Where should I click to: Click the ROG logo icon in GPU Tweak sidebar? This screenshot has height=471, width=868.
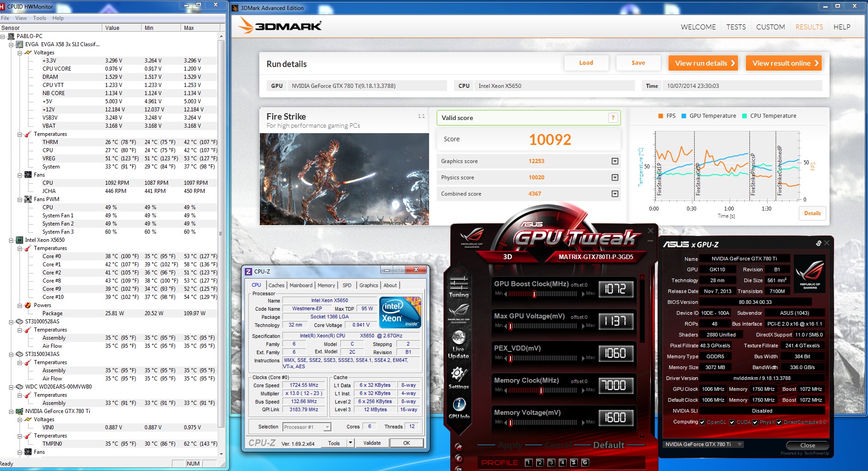[458, 311]
